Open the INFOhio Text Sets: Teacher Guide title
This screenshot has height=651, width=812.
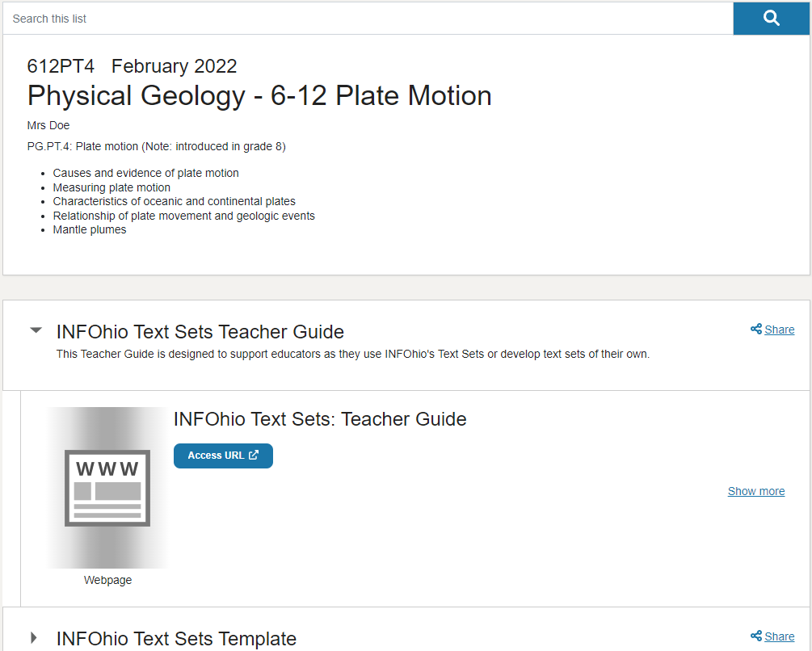(320, 419)
